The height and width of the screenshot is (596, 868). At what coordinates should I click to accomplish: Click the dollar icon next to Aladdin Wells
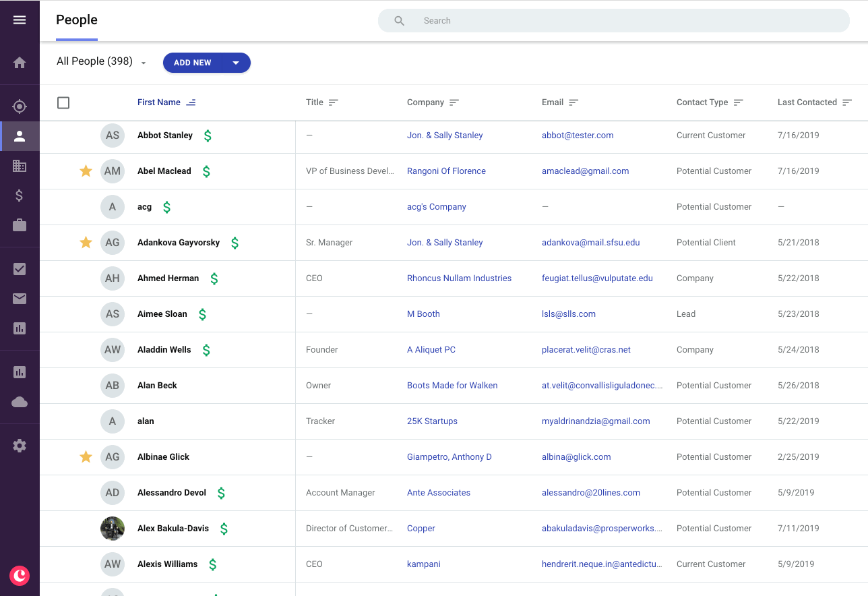[x=206, y=350]
